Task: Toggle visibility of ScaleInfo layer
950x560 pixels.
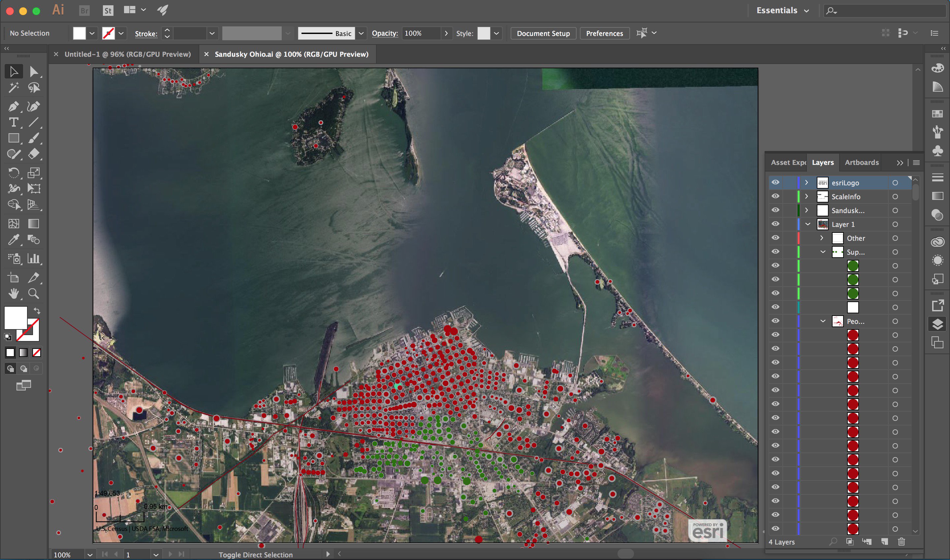Action: pos(775,196)
